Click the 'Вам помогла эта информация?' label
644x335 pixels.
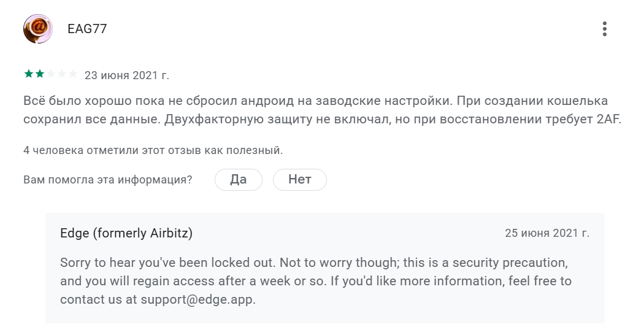pyautogui.click(x=107, y=180)
